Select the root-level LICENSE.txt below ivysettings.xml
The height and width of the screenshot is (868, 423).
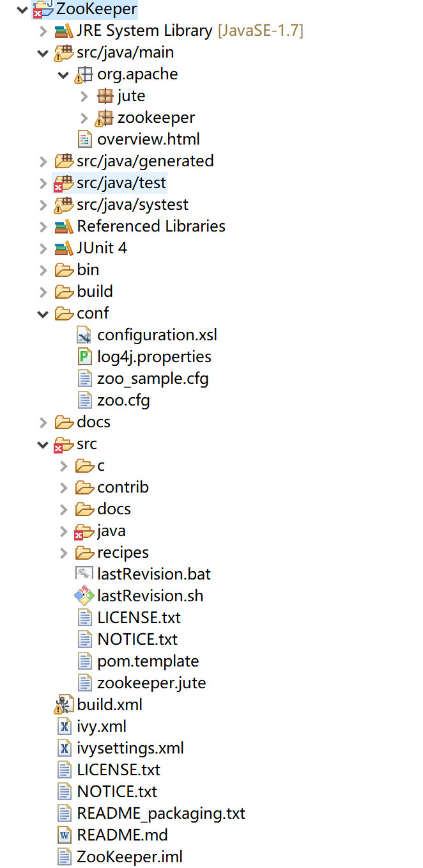(x=118, y=770)
